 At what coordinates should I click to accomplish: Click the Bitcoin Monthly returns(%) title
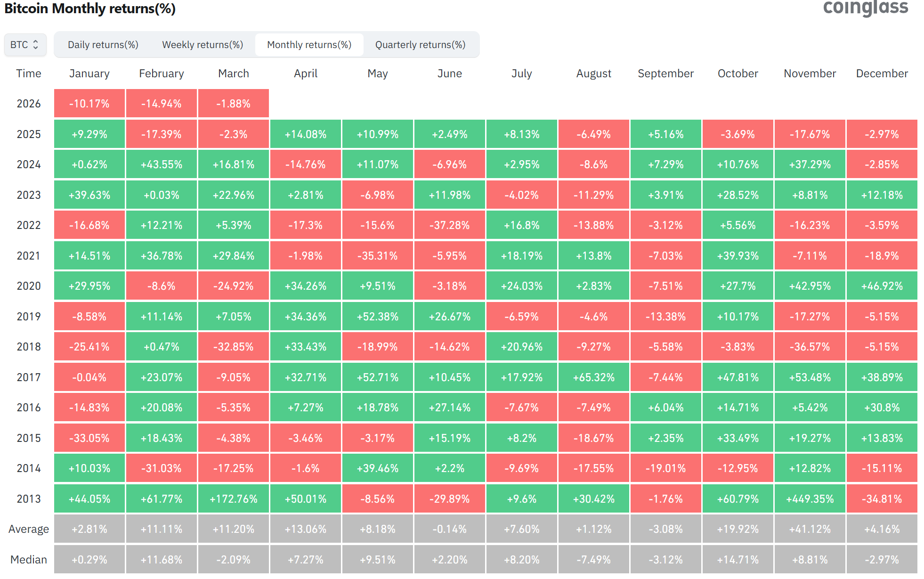[x=90, y=8]
